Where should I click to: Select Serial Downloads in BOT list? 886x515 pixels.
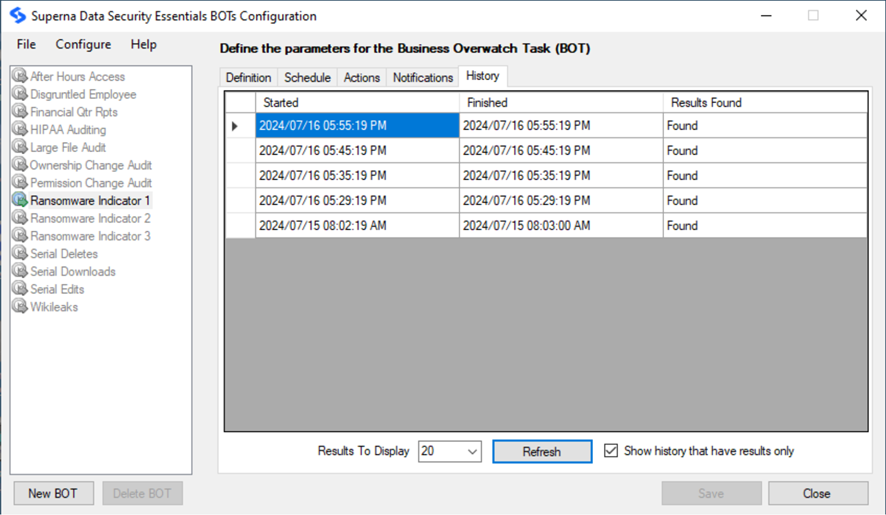(73, 271)
